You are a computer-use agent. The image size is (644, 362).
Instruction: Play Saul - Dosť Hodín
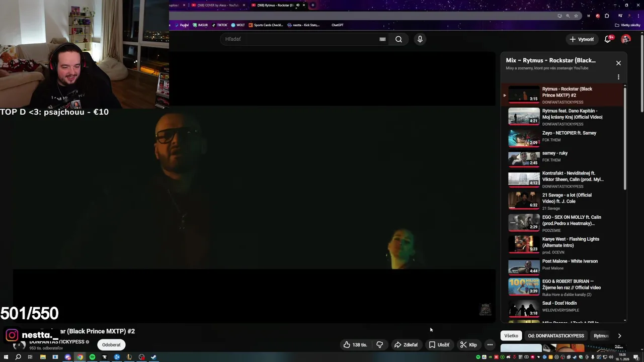click(563, 308)
